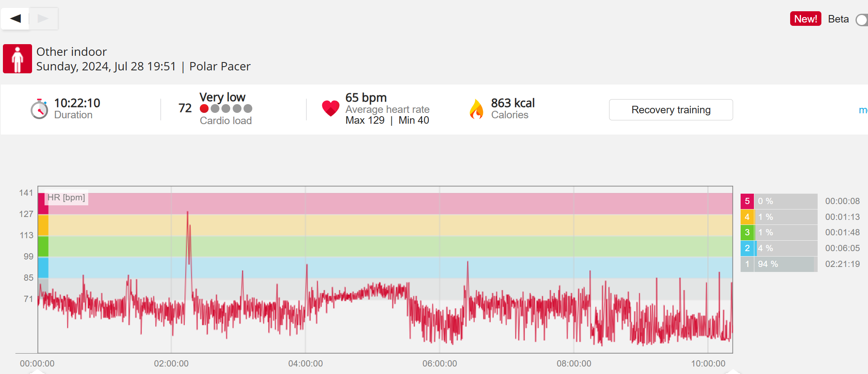Click the 04:00:00 time axis marker

pyautogui.click(x=305, y=363)
